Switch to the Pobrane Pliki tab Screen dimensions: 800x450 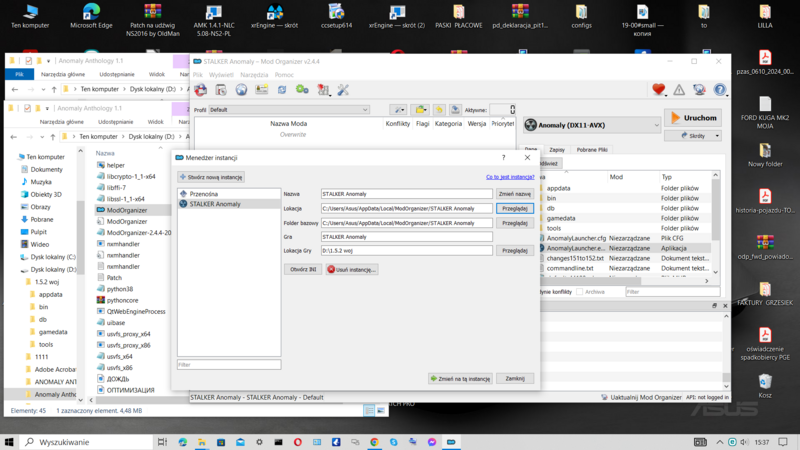point(592,149)
